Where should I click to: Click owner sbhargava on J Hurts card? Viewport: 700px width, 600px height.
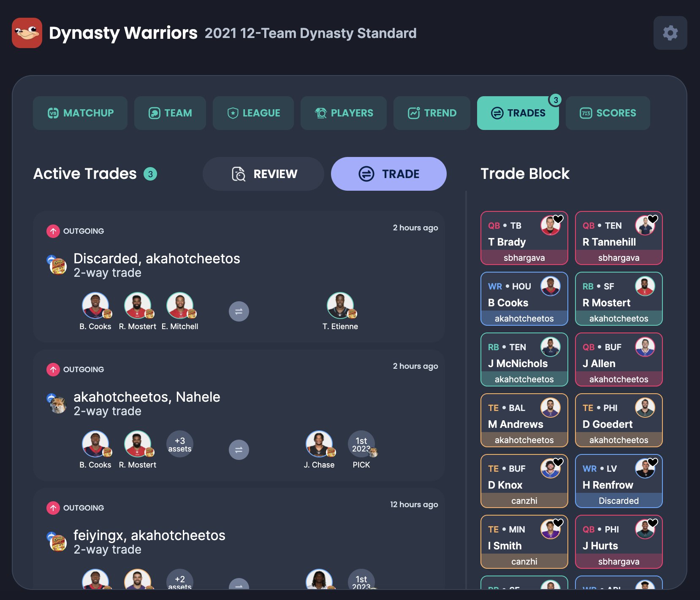tap(619, 562)
